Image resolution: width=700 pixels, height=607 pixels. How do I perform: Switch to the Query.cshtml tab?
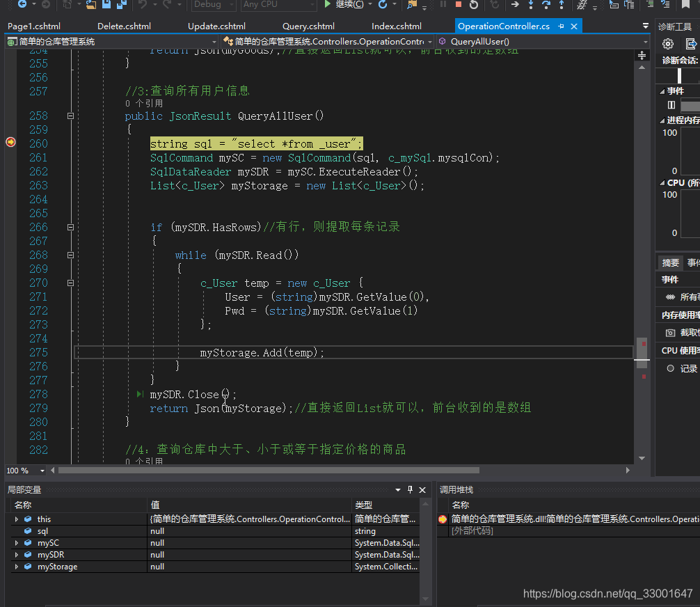coord(308,26)
